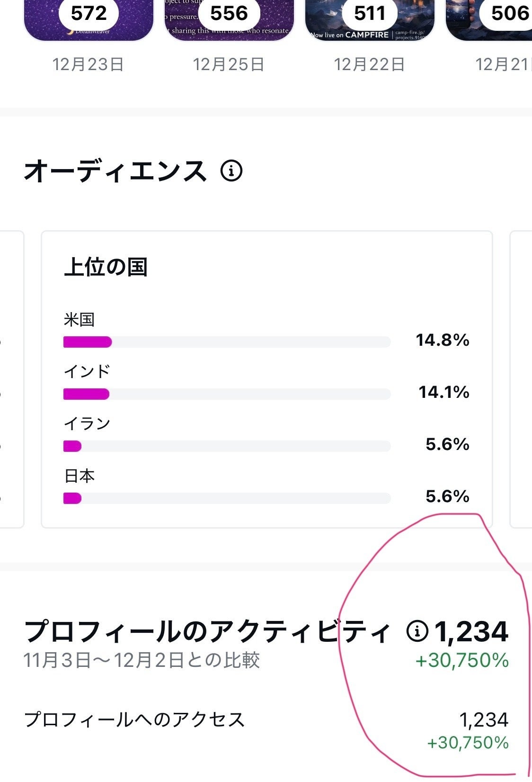
Task: Open the post thumbnail with 572 views
Action: (89, 20)
